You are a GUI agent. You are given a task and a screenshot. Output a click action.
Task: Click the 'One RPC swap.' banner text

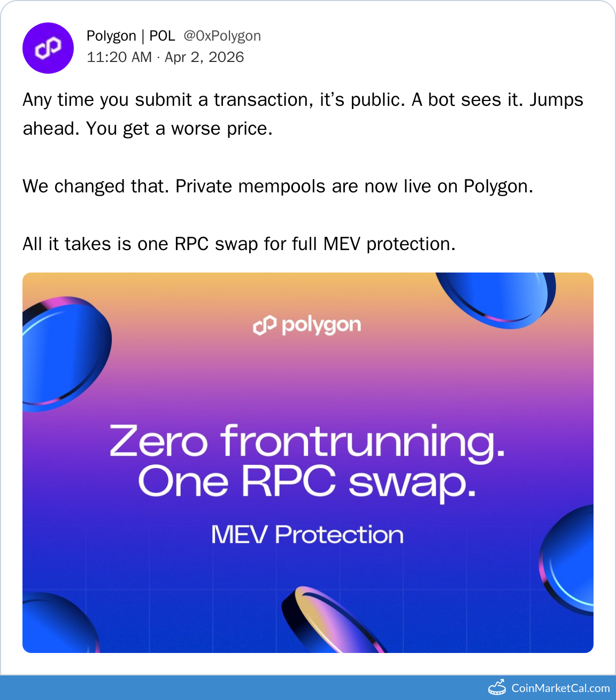[307, 481]
